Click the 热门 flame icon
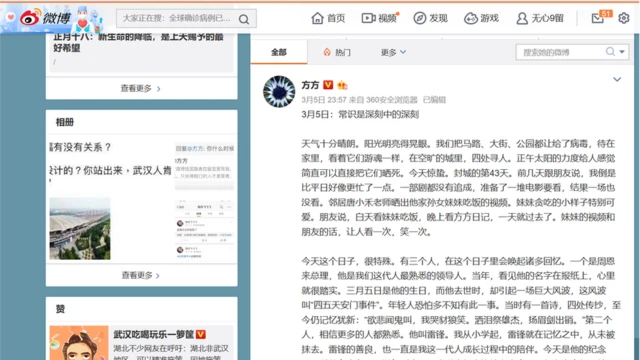This screenshot has width=640, height=360. 327,52
